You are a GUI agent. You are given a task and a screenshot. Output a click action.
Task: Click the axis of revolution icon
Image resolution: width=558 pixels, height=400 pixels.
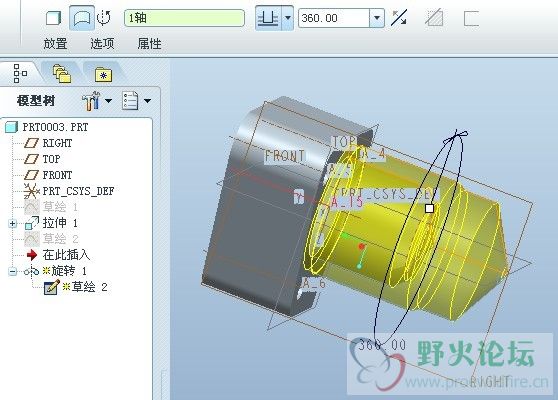pos(104,18)
